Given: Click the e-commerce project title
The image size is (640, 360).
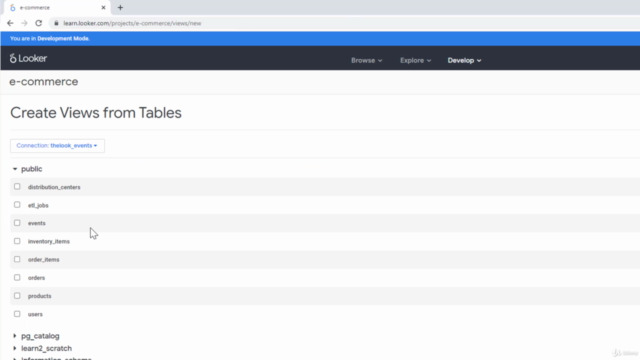Looking at the screenshot, I should tap(44, 82).
